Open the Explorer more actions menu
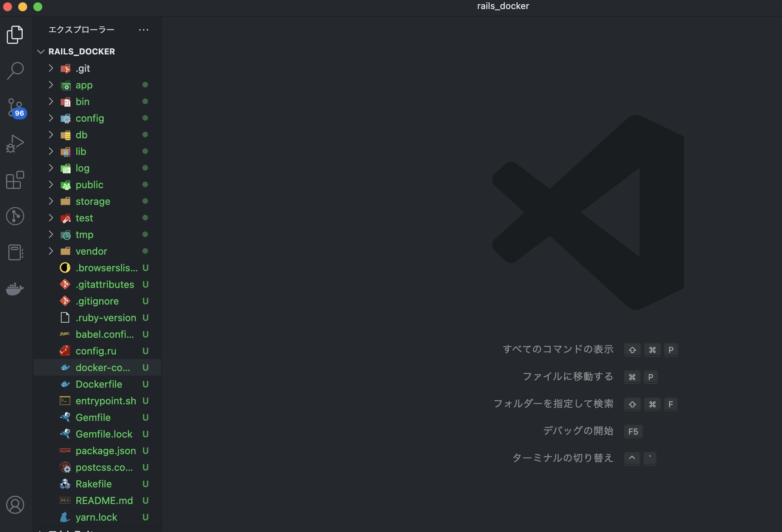Viewport: 782px width, 532px height. pos(144,29)
